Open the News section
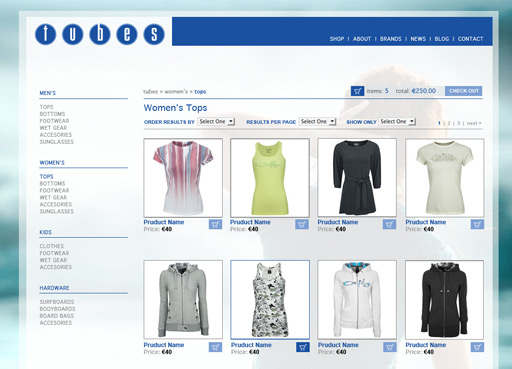The height and width of the screenshot is (369, 512). pyautogui.click(x=418, y=39)
